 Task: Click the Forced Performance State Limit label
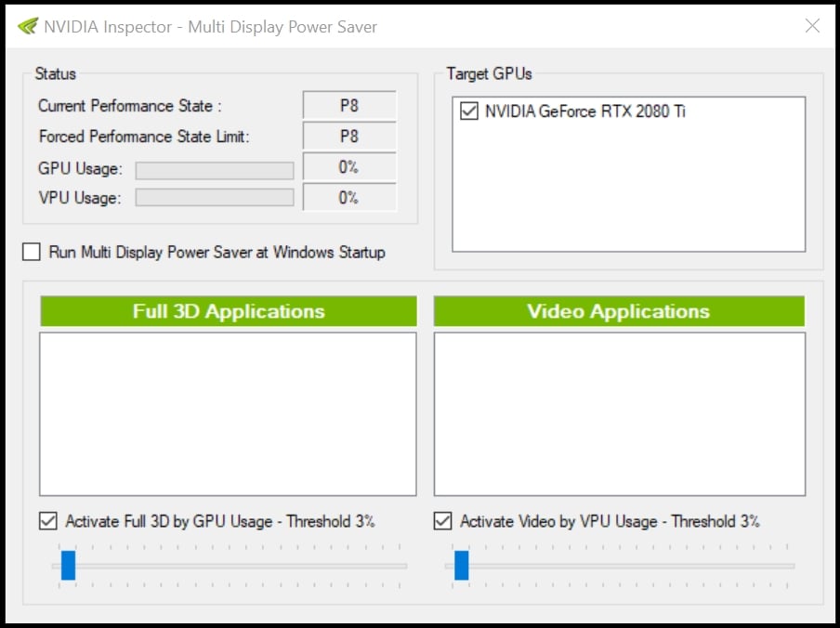144,136
